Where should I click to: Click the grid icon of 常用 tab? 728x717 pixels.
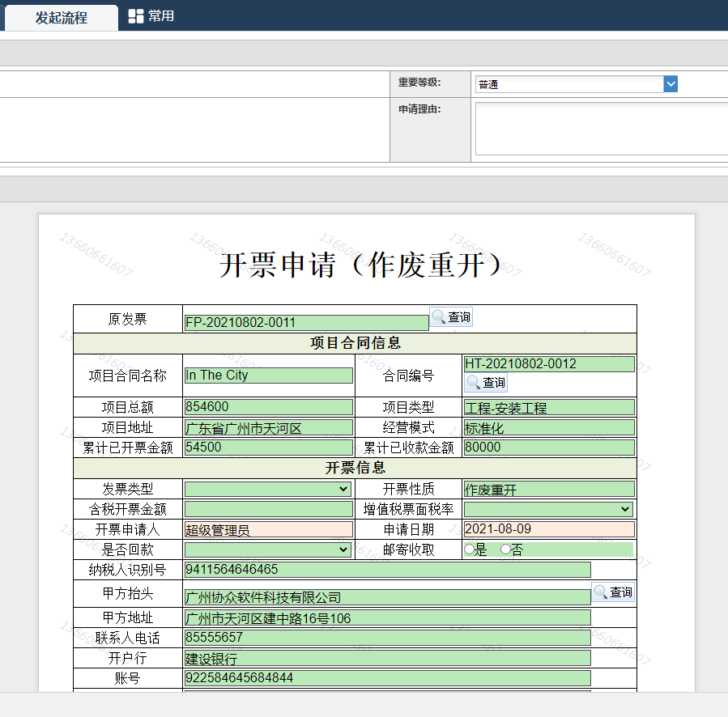click(136, 16)
